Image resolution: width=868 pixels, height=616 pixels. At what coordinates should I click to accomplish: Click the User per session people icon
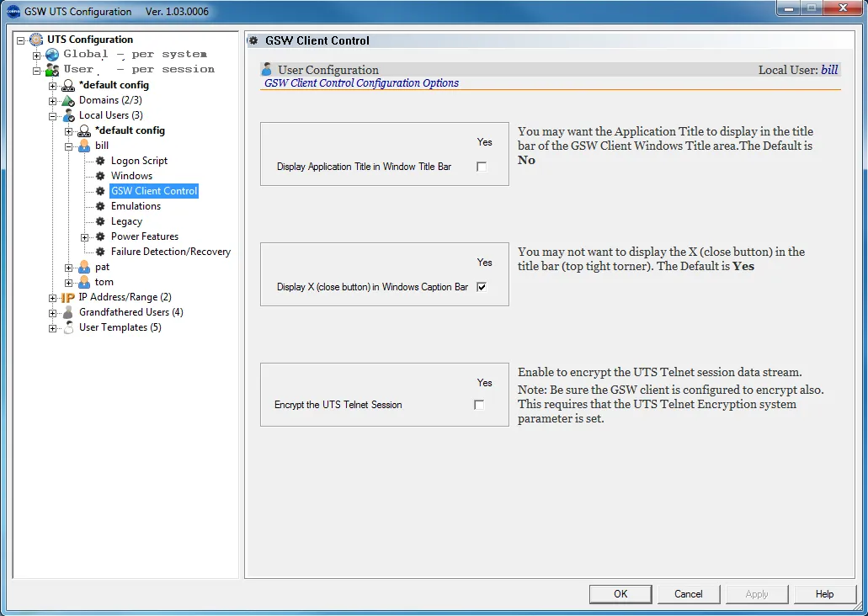click(x=52, y=70)
